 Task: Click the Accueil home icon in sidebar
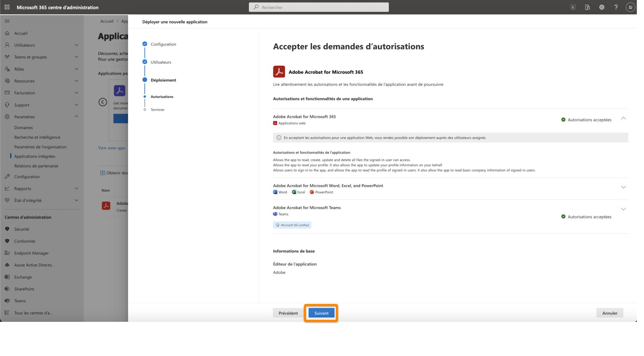[7, 33]
